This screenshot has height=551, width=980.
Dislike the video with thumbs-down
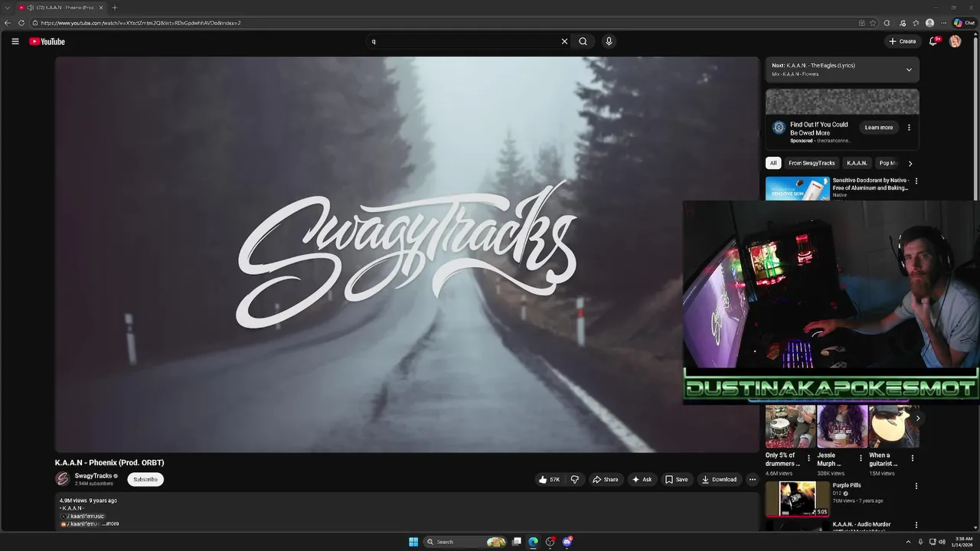575,480
